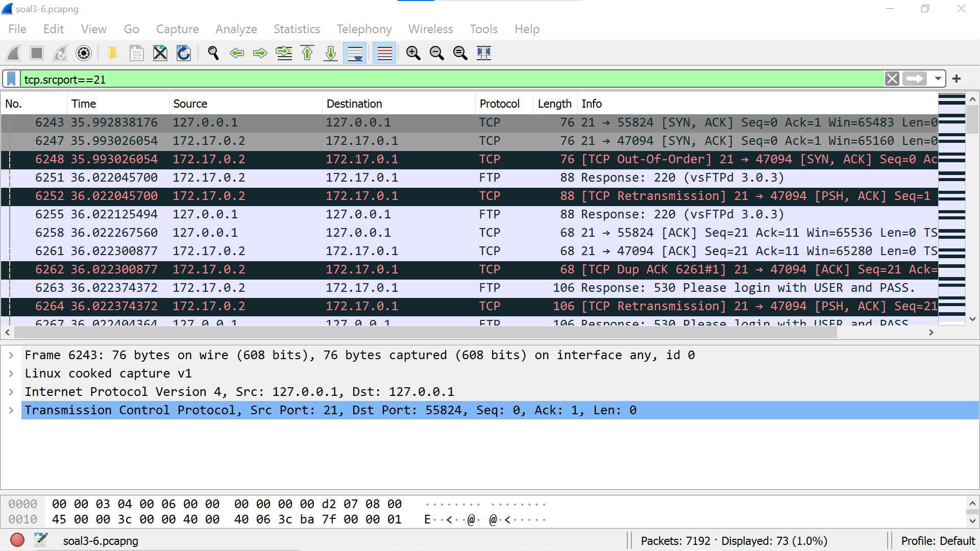Viewport: 980px width, 551px height.
Task: Click the stop capture square icon
Action: pyautogui.click(x=37, y=53)
